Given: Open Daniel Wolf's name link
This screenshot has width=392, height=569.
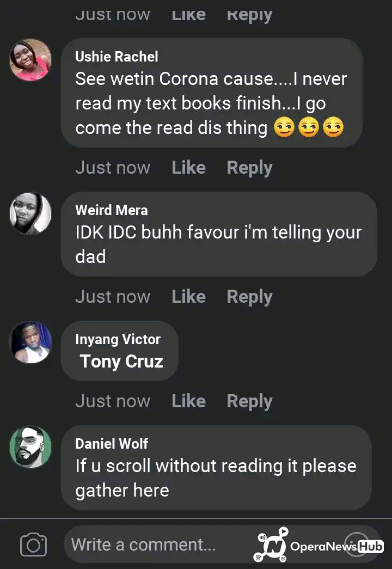Looking at the screenshot, I should tap(112, 443).
